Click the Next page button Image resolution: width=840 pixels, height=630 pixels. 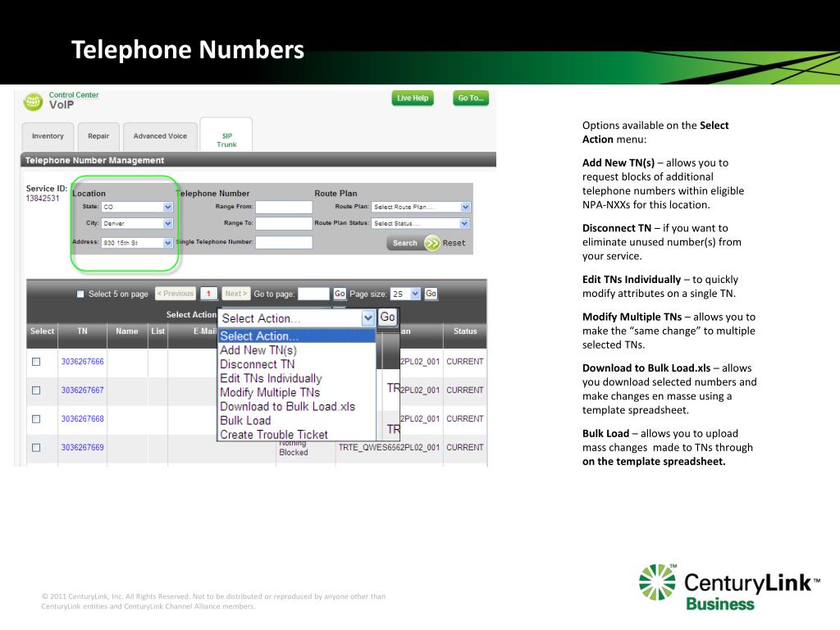235,294
